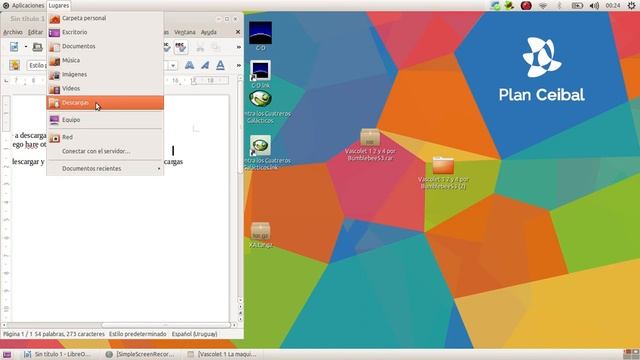Open the Ventana menu in LibreOffice

point(184,32)
